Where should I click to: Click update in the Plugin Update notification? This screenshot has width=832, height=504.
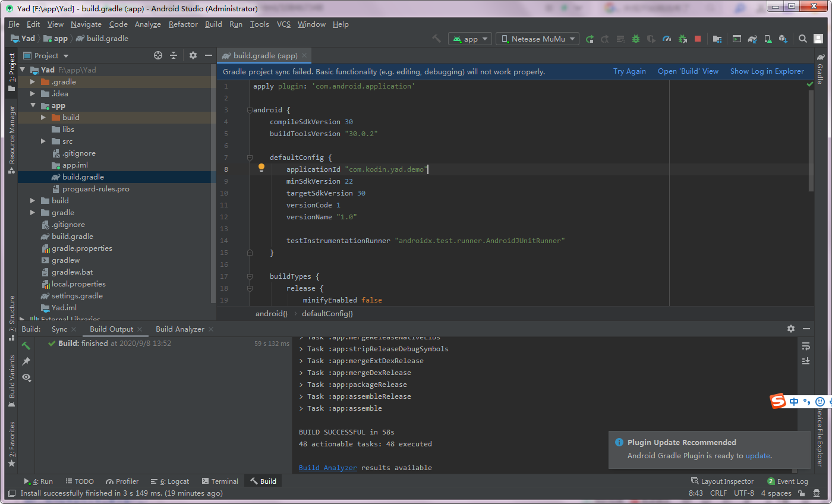758,455
